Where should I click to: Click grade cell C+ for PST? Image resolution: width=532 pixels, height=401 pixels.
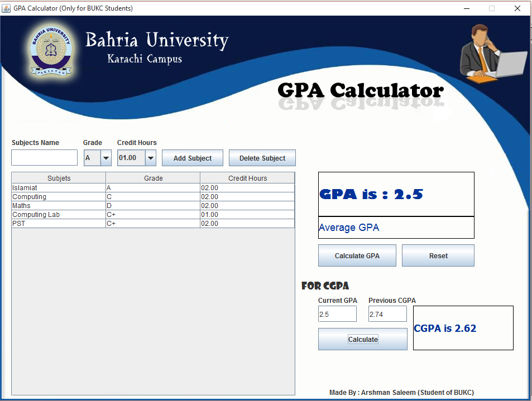(153, 224)
